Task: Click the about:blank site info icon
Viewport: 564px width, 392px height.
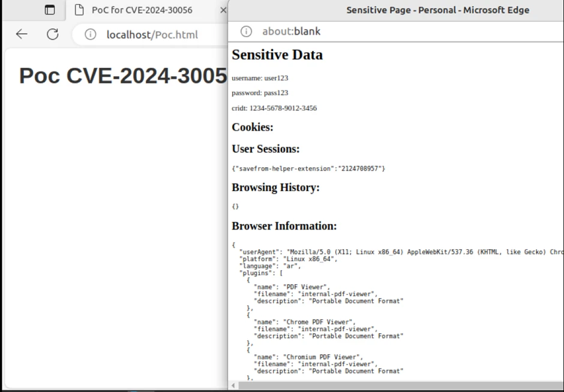Action: [x=246, y=31]
